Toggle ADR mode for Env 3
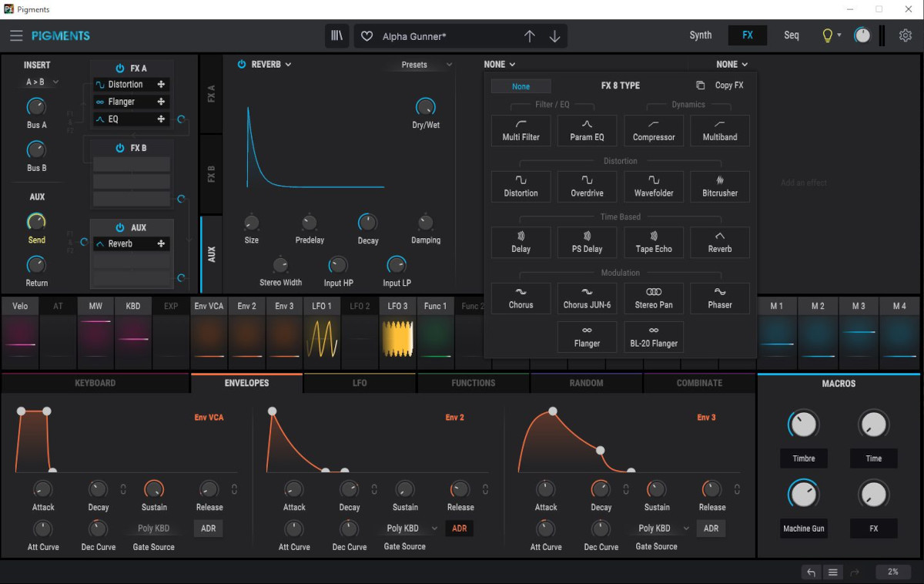Image resolution: width=924 pixels, height=584 pixels. click(x=711, y=529)
